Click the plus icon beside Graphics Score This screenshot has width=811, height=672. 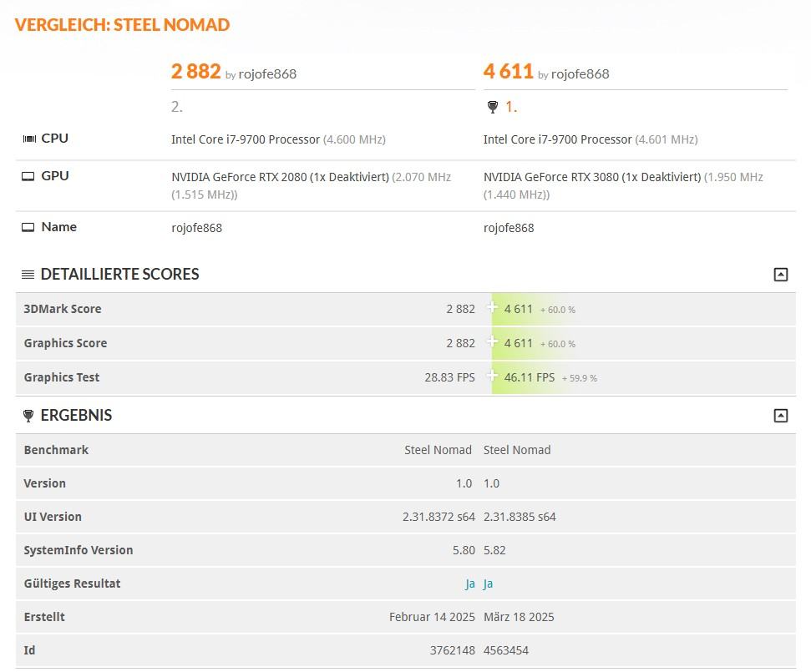493,341
